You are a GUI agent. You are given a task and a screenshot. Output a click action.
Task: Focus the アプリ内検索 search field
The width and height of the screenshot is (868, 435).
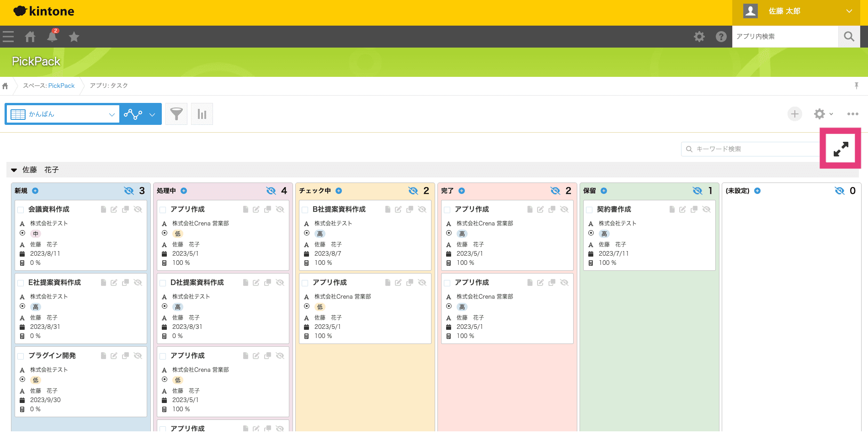(785, 37)
